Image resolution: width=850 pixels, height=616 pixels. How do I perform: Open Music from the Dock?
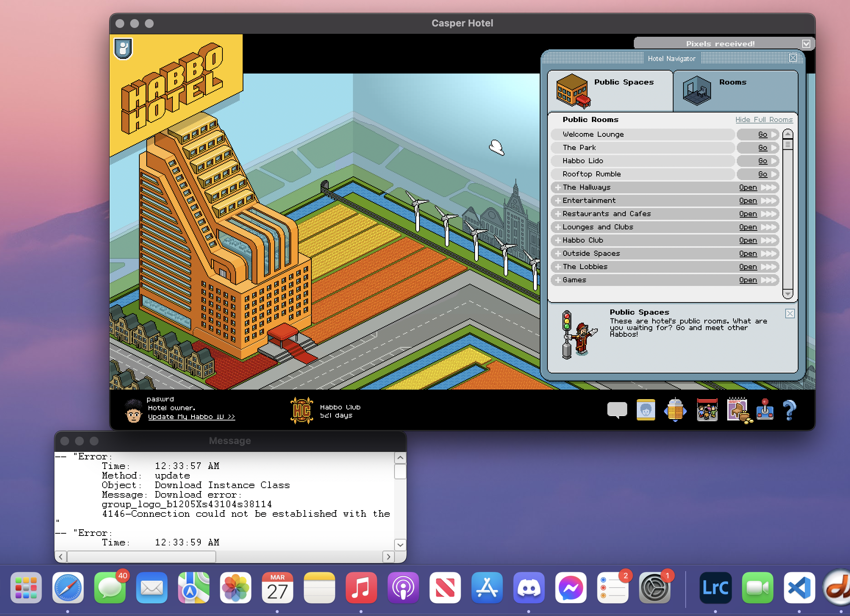point(361,588)
